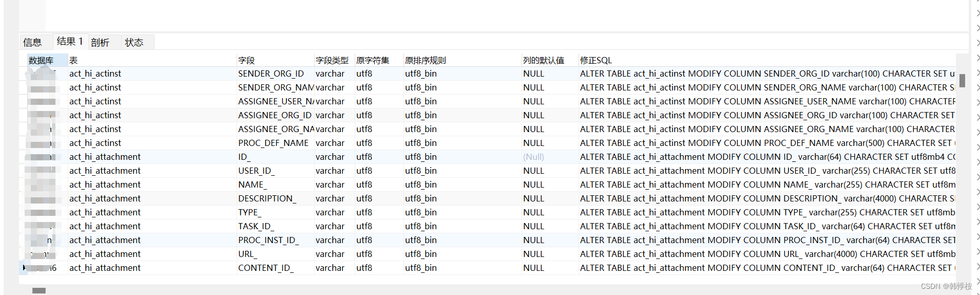The image size is (980, 295).
Task: Grab the vertical scrollbar thumb of results grid
Action: click(x=962, y=81)
